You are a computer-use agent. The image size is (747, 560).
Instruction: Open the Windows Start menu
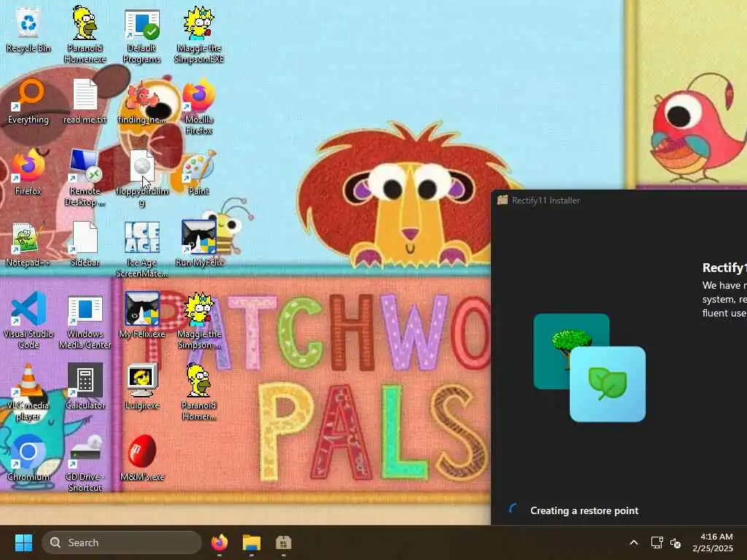coord(23,542)
